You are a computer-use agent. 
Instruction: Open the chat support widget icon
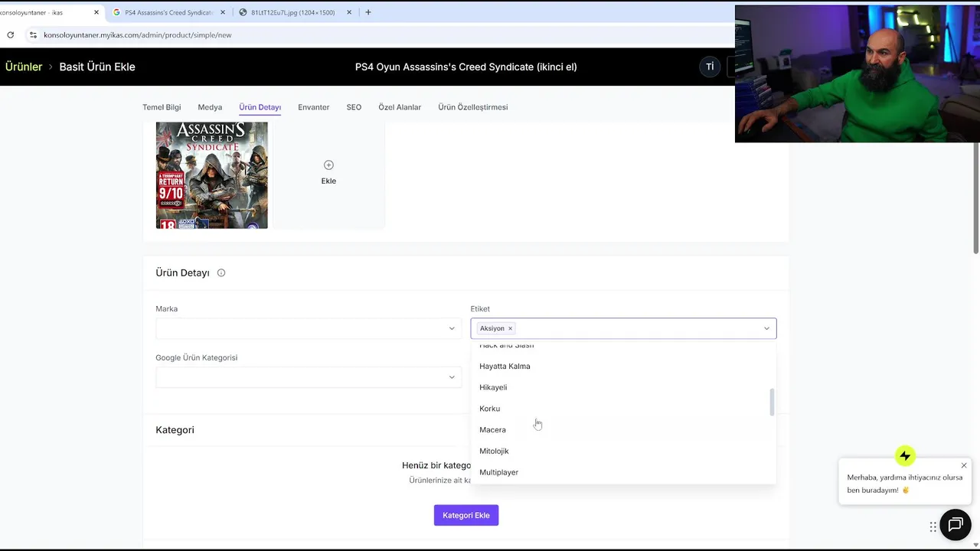point(955,525)
